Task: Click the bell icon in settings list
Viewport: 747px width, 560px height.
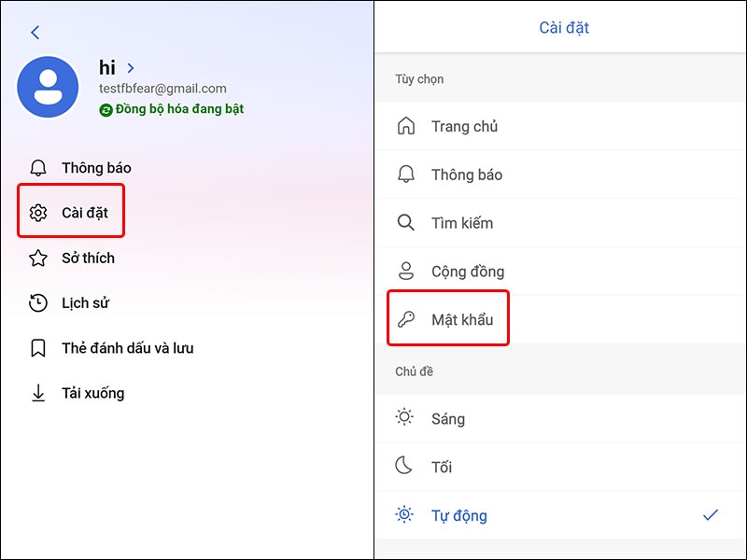Action: click(406, 175)
